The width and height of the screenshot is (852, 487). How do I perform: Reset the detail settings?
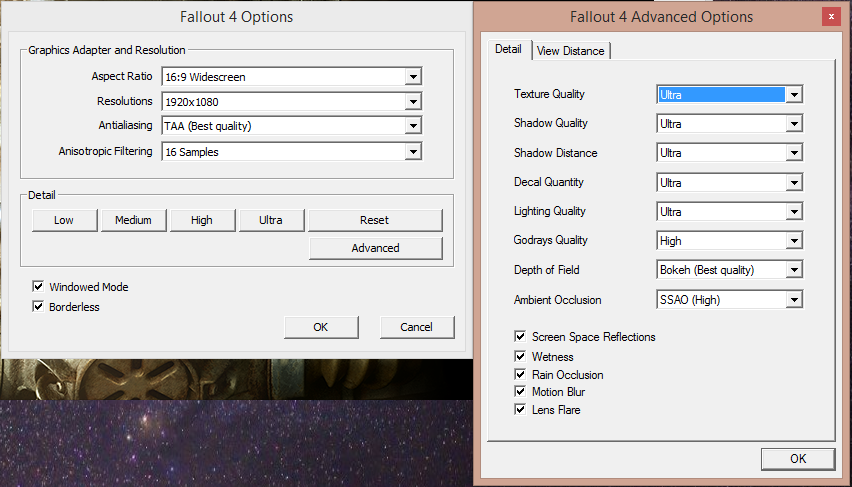pos(375,220)
